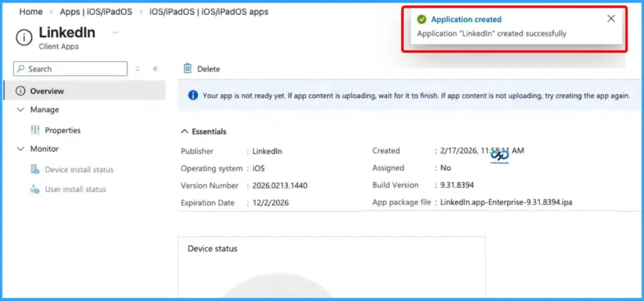
Task: Click the Expiration Date 12/2/2026
Action: coord(270,203)
